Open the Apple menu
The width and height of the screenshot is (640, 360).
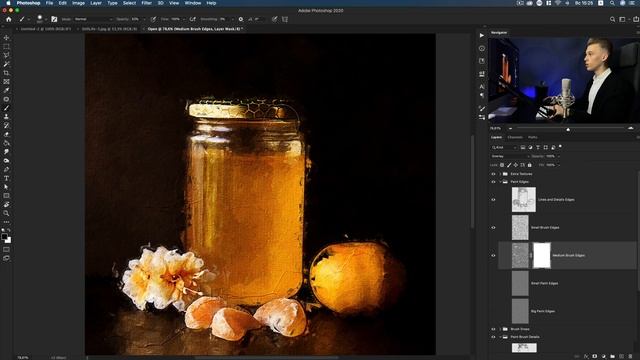click(8, 3)
